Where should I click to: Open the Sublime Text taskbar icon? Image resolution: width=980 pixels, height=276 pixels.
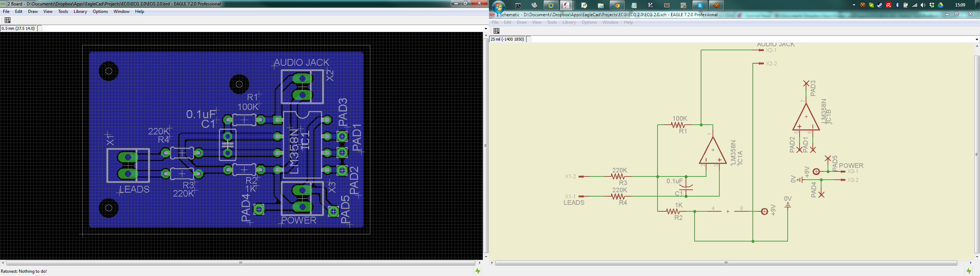667,5
